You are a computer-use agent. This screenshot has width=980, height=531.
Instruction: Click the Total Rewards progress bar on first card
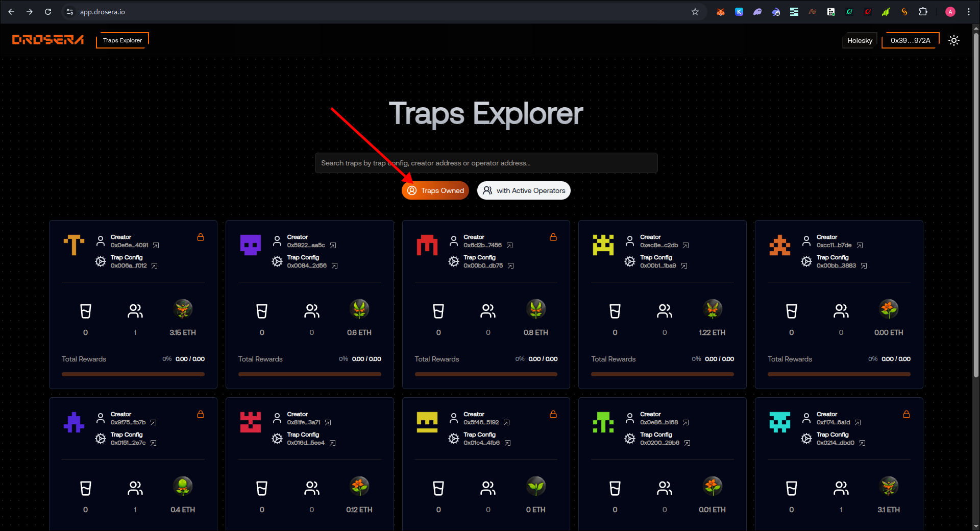click(x=133, y=374)
